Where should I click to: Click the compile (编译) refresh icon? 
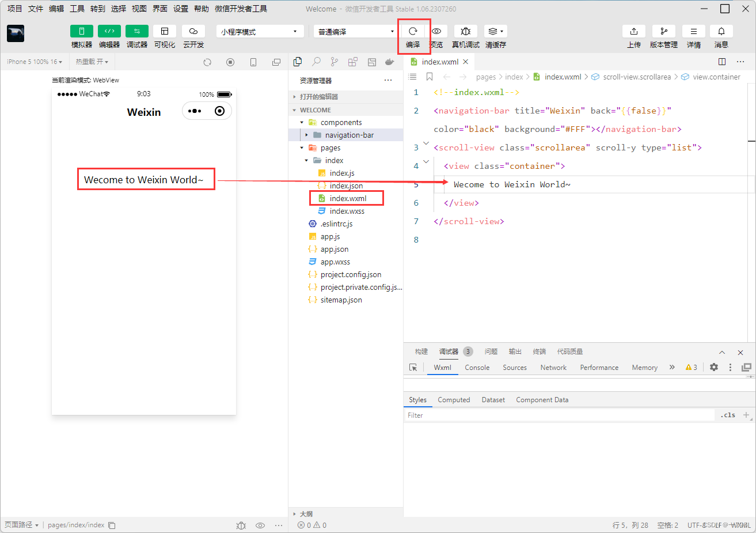pos(413,31)
